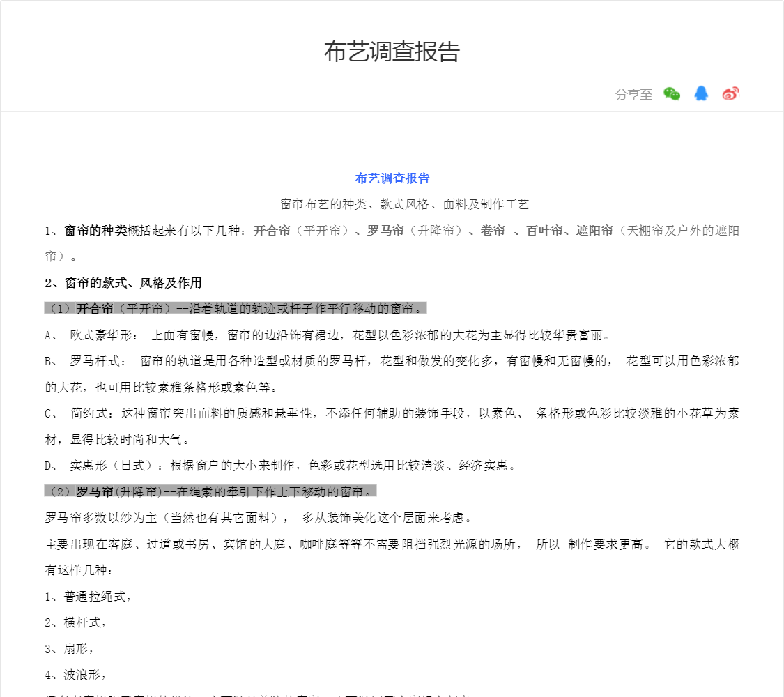The width and height of the screenshot is (784, 697).
Task: Click bold term 遮阳帘 in first paragraph
Action: [594, 231]
